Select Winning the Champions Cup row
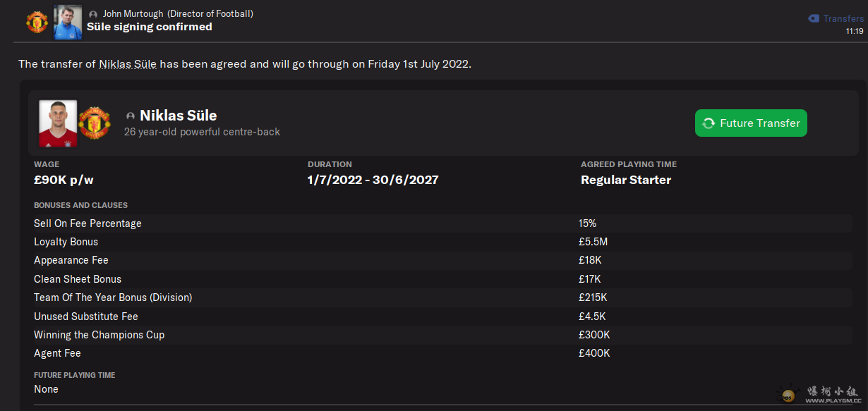This screenshot has height=411, width=868. pyautogui.click(x=441, y=335)
